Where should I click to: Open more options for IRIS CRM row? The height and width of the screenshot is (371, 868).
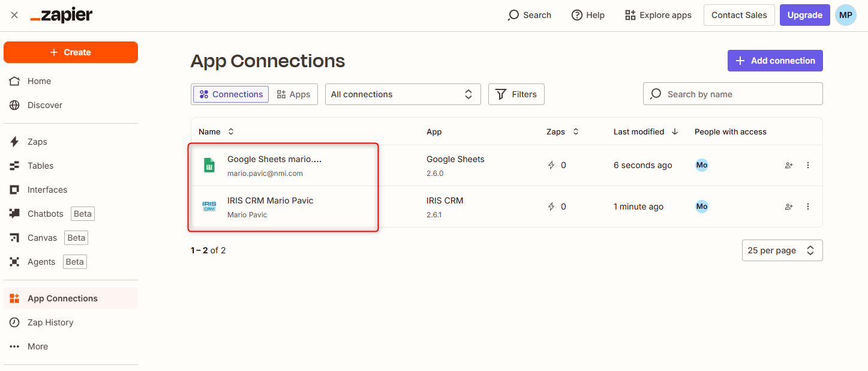click(808, 207)
